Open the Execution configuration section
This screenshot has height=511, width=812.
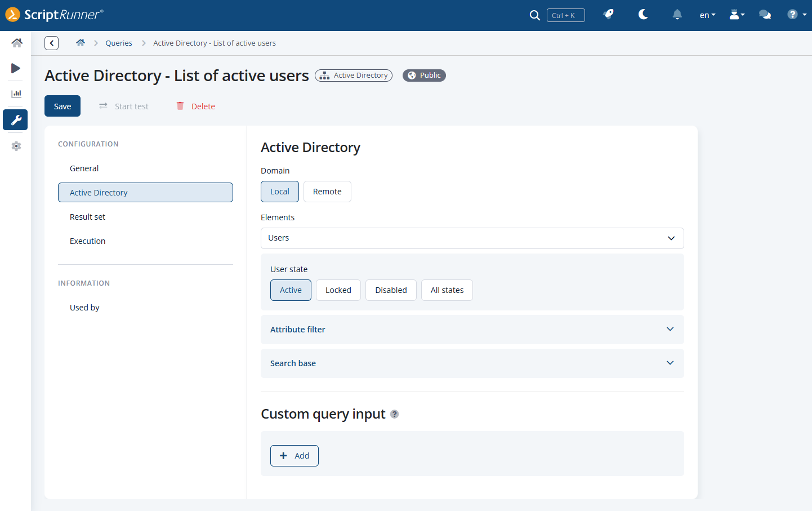click(87, 241)
